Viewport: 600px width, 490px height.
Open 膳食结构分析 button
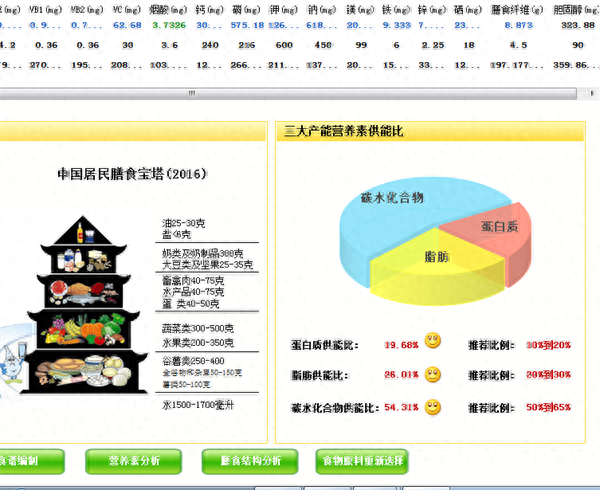(250, 461)
